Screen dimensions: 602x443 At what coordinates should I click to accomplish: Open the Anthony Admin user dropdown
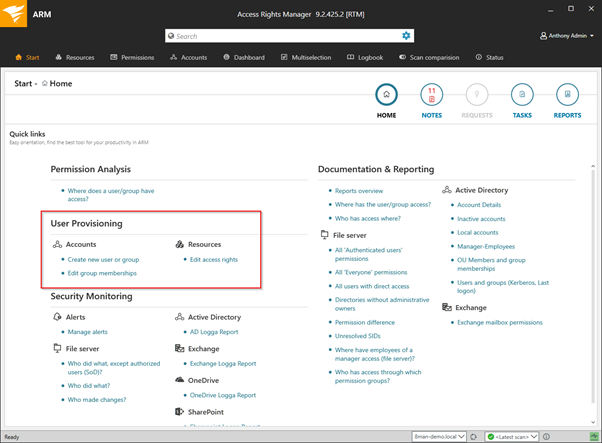pos(567,36)
